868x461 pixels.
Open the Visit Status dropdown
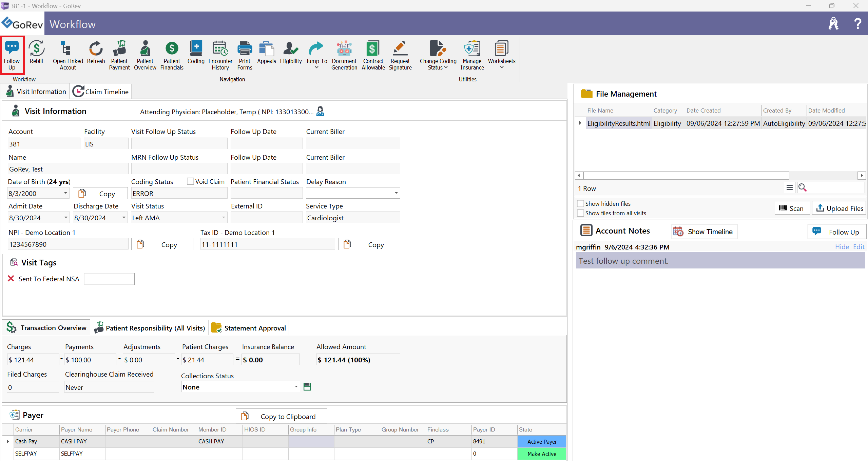click(x=224, y=218)
